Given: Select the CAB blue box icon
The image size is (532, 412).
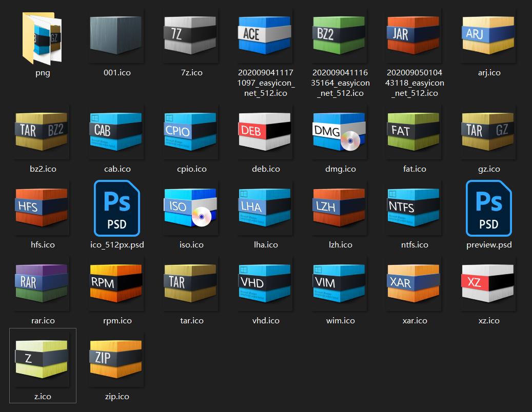Looking at the screenshot, I should tap(116, 132).
